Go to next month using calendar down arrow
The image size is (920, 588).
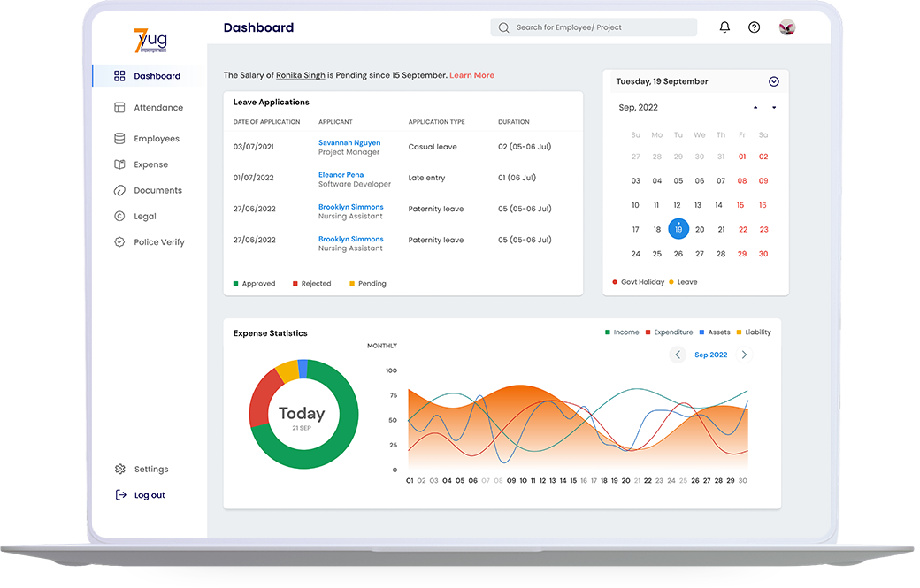pos(774,108)
